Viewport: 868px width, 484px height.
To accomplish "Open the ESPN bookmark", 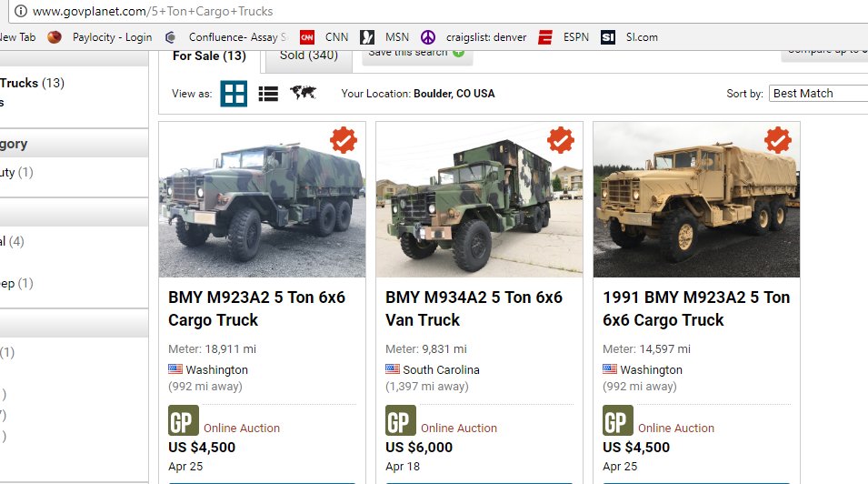I will coord(563,37).
